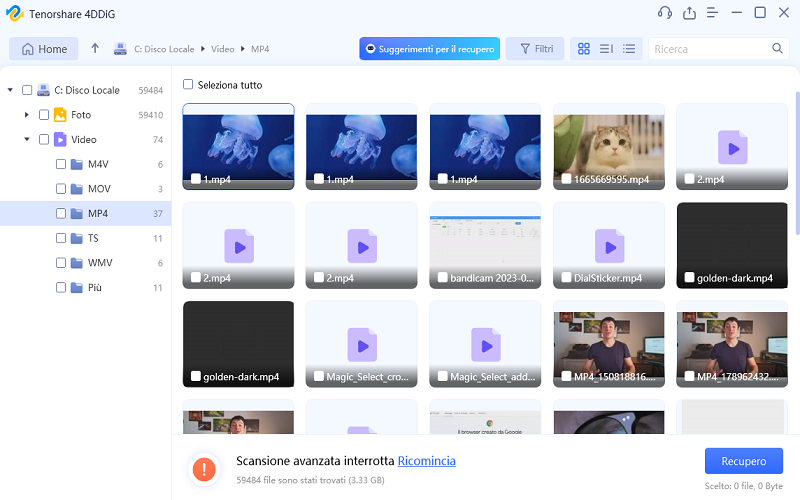Click the headset support icon

pos(664,13)
